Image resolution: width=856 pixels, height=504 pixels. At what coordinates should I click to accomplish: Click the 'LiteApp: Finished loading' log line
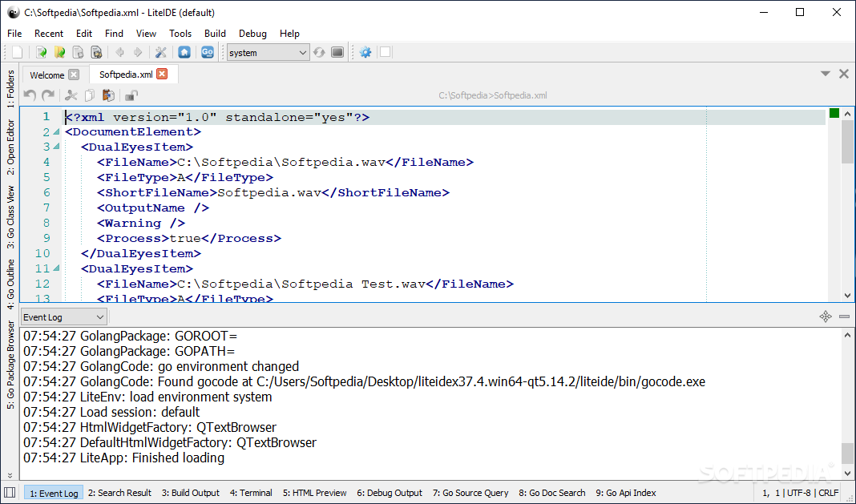coord(124,458)
